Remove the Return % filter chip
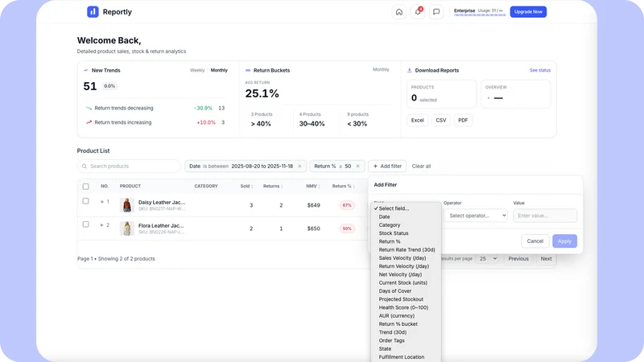Screen dimensions: 644x362 [x=357, y=167]
